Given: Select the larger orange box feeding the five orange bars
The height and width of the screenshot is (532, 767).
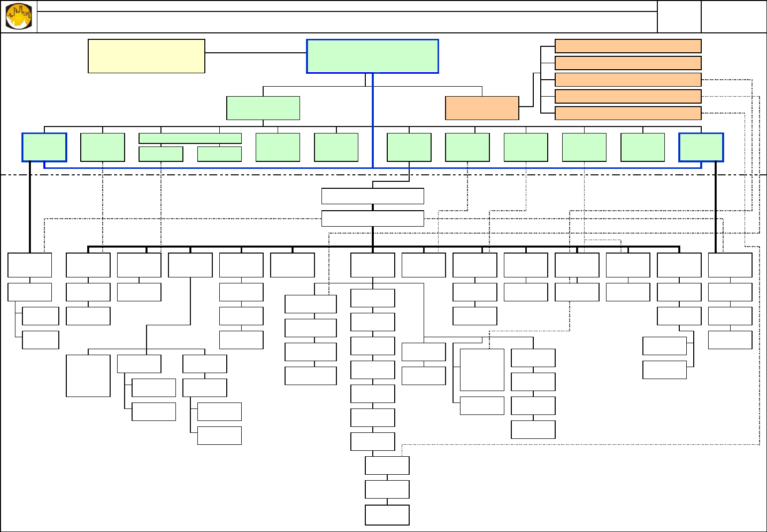Looking at the screenshot, I should 482,108.
